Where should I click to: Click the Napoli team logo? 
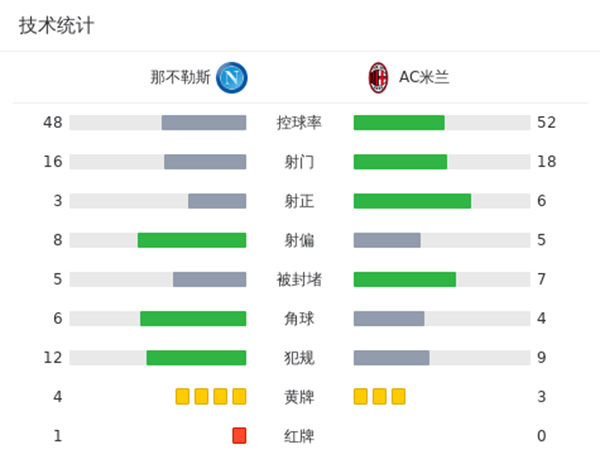(x=232, y=77)
